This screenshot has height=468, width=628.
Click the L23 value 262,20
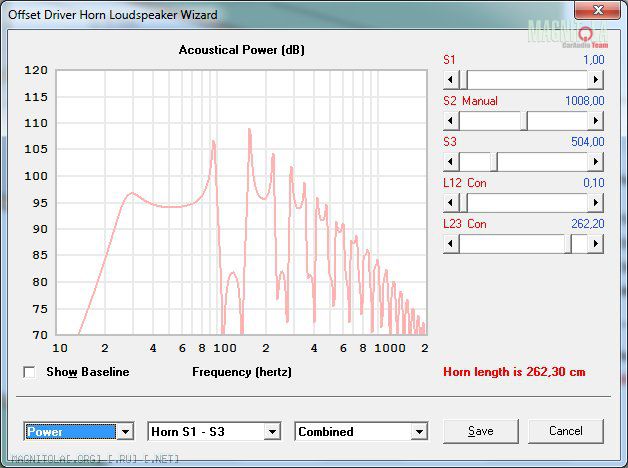click(x=588, y=224)
